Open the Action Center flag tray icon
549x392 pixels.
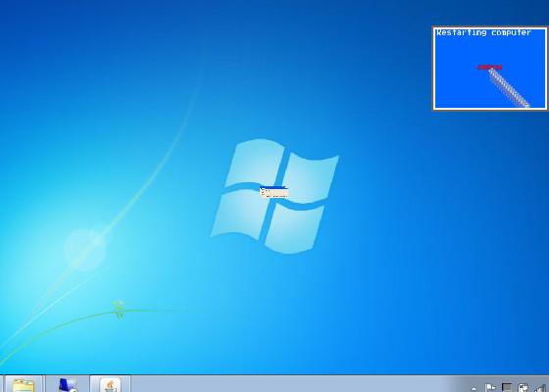click(x=490, y=388)
